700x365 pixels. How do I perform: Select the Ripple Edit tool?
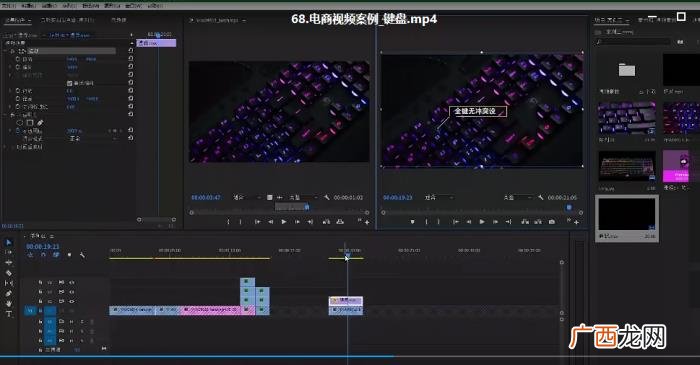pyautogui.click(x=8, y=263)
